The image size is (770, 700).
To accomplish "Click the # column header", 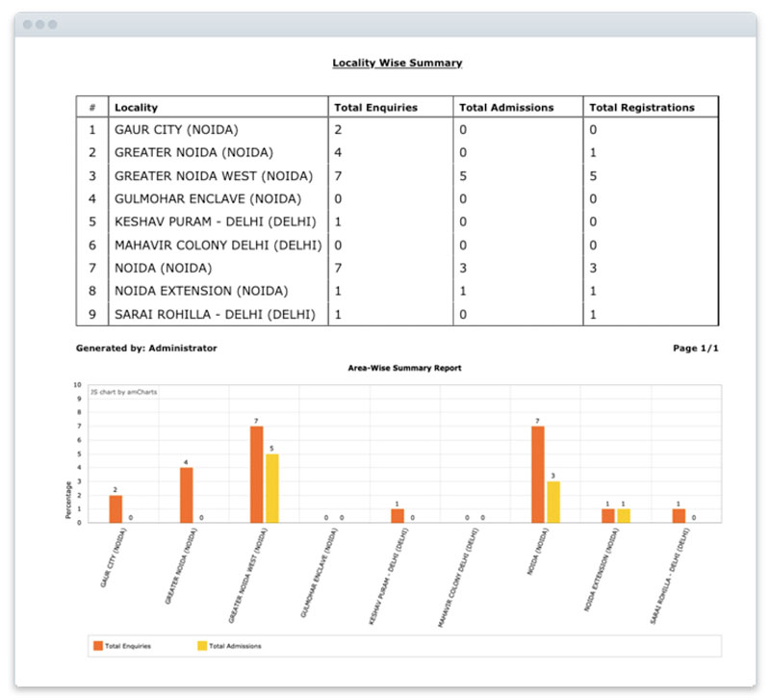I will pyautogui.click(x=92, y=108).
